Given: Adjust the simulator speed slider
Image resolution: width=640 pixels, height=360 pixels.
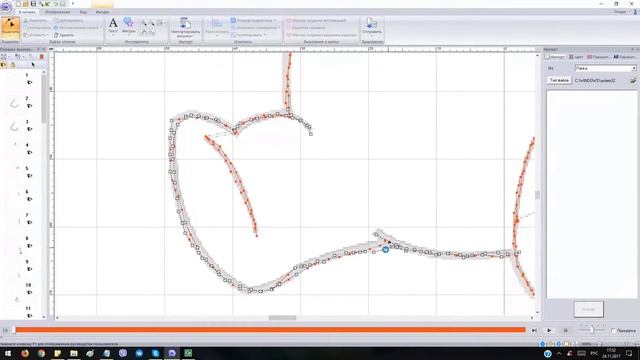Looking at the screenshot, I should [591, 329].
